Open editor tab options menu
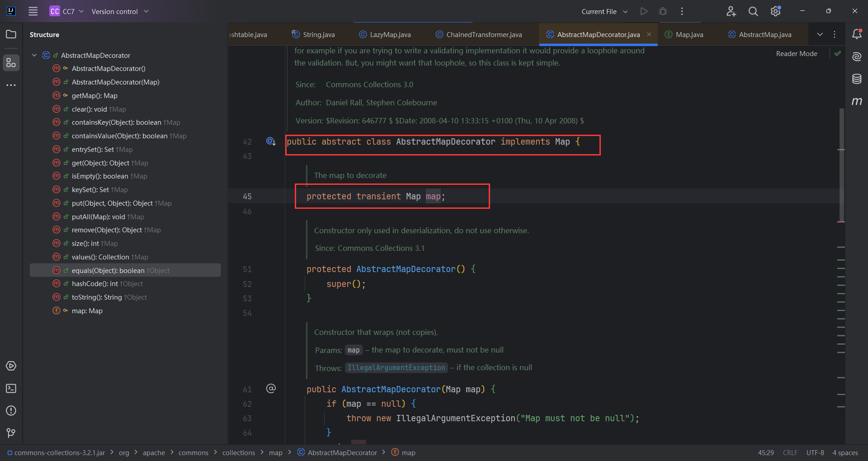The height and width of the screenshot is (461, 868). tap(835, 34)
